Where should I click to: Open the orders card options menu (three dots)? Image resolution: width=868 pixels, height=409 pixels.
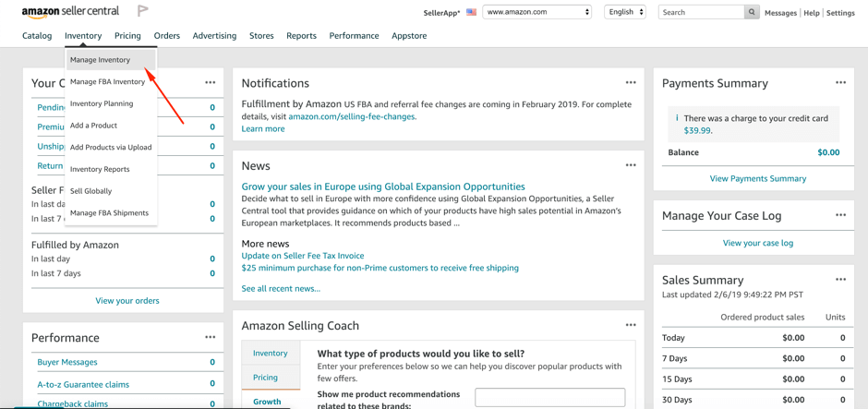click(210, 82)
